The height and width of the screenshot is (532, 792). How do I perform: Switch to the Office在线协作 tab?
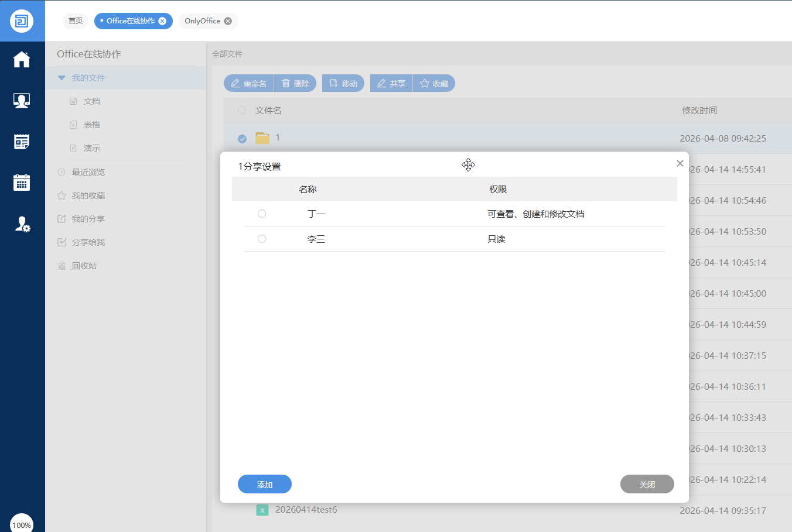click(131, 21)
